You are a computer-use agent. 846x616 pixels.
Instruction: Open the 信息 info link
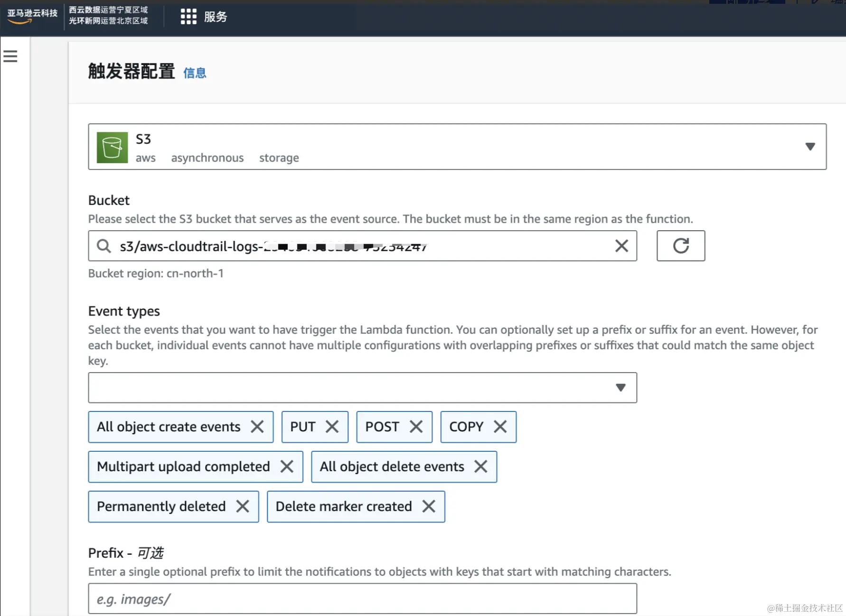click(195, 73)
